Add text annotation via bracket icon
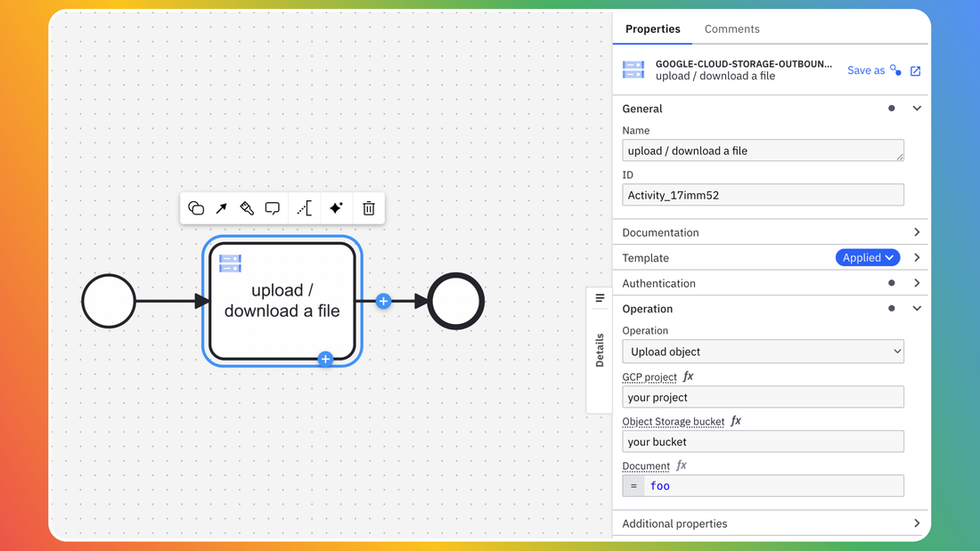The image size is (980, 551). 305,208
